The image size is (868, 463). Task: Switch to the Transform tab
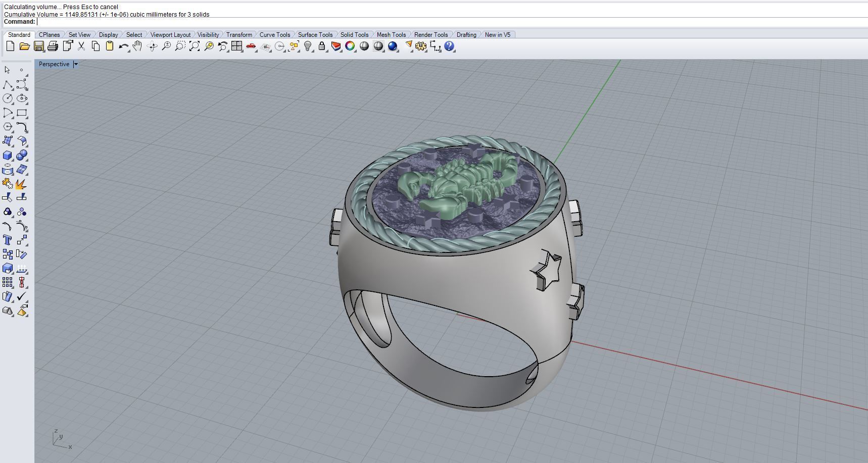click(x=239, y=35)
